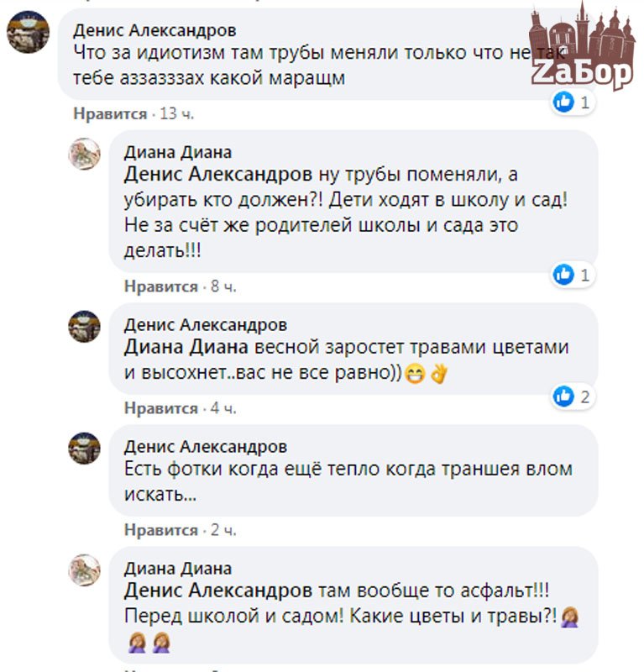Click like reaction icon on first comment

coord(563,102)
